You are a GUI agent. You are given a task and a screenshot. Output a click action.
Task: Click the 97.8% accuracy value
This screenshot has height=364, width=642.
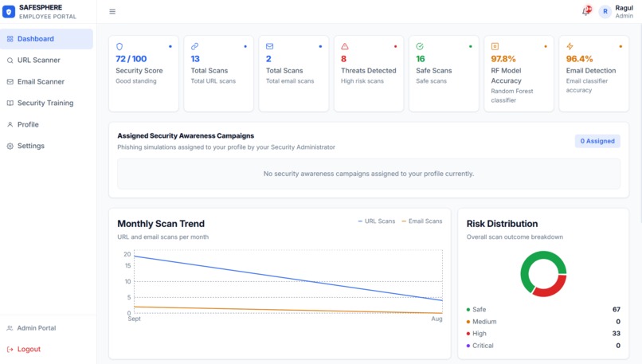[503, 59]
